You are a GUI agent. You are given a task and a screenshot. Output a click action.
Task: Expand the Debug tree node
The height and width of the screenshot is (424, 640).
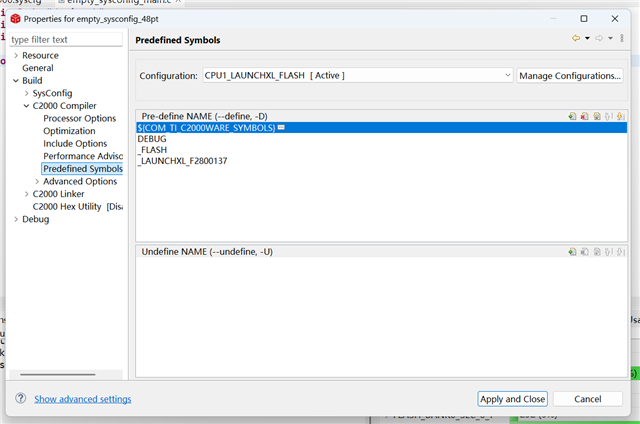[16, 220]
